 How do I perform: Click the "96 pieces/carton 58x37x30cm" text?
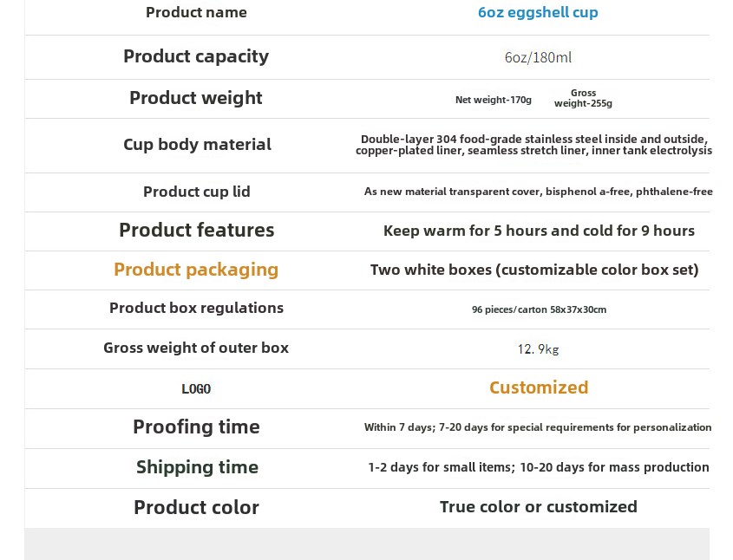click(539, 309)
